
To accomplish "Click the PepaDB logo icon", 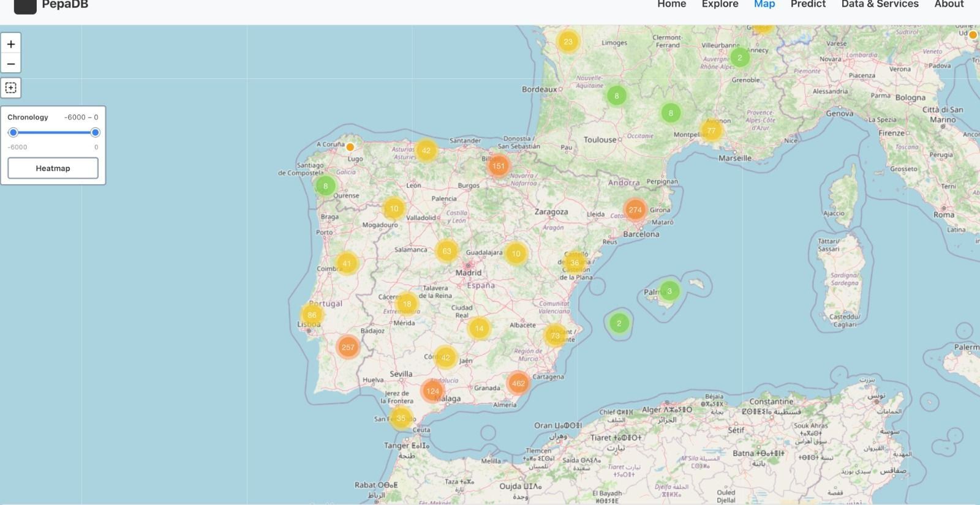I will [x=25, y=6].
